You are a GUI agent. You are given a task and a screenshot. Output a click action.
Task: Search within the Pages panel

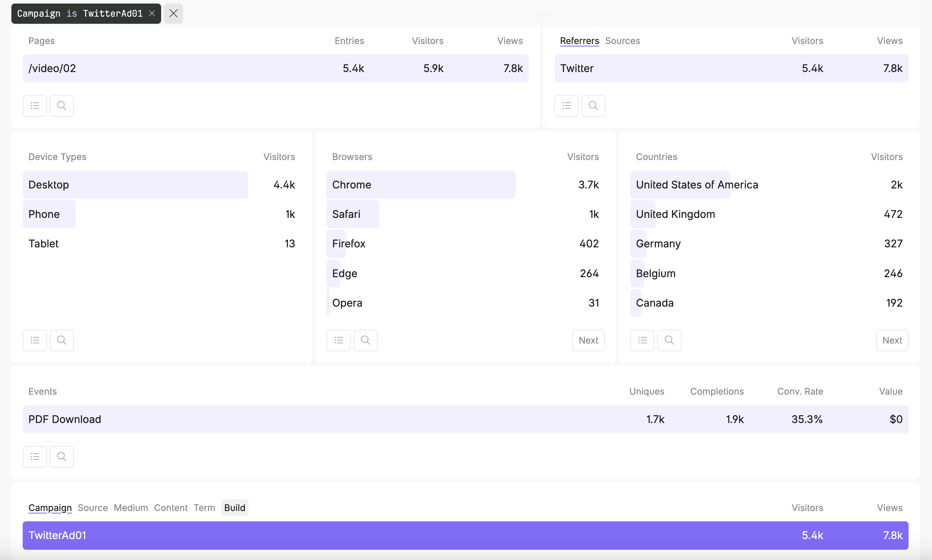(x=61, y=106)
